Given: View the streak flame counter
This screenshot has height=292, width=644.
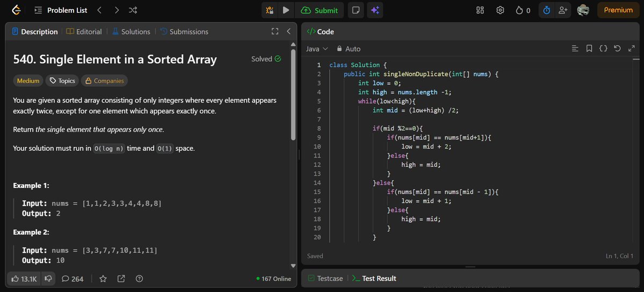Looking at the screenshot, I should pos(523,10).
